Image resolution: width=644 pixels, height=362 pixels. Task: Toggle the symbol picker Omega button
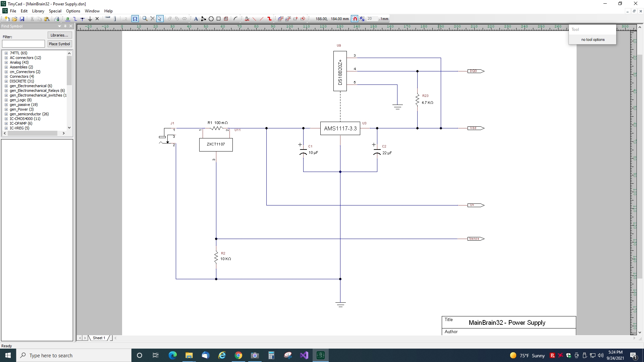135,19
